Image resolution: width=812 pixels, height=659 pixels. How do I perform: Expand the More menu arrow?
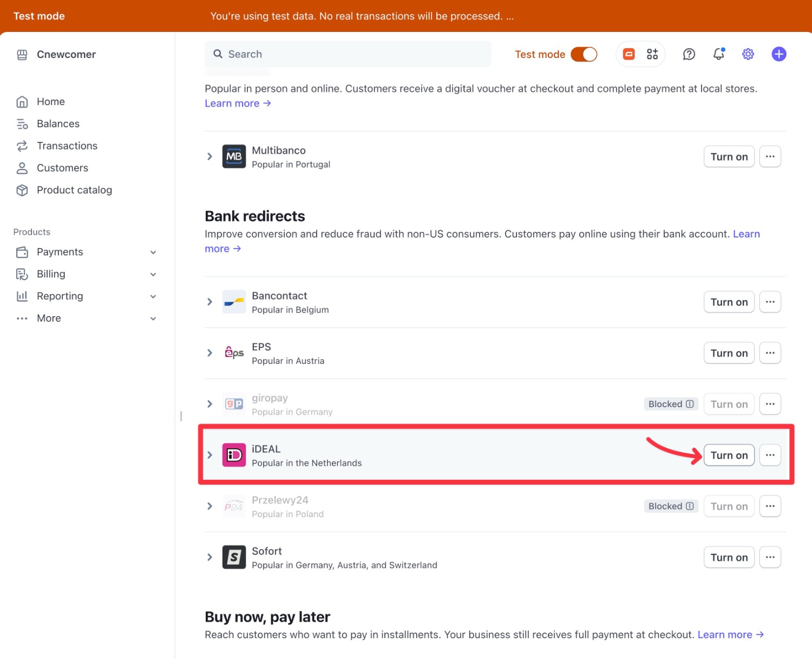153,318
